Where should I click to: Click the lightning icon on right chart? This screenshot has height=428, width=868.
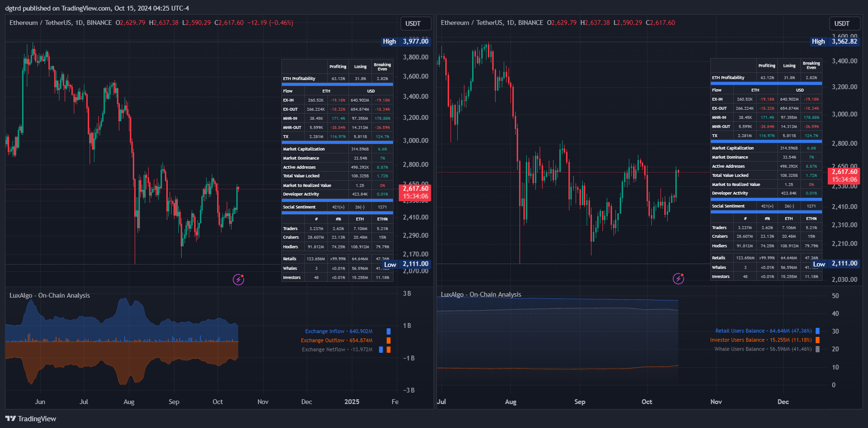678,278
